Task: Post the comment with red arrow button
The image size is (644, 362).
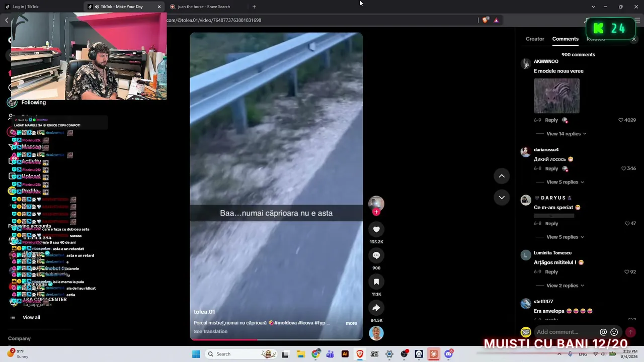Action: click(630, 332)
